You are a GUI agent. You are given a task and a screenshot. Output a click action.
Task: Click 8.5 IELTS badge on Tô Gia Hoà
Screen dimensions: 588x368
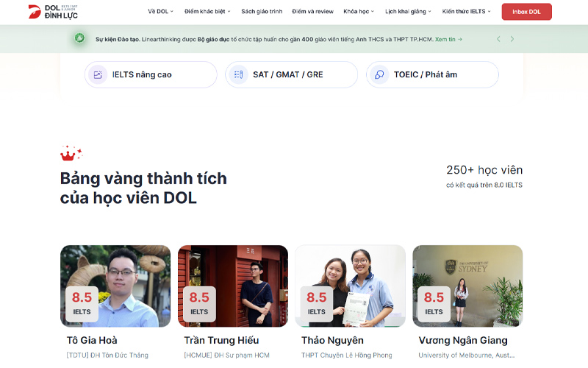(x=82, y=304)
